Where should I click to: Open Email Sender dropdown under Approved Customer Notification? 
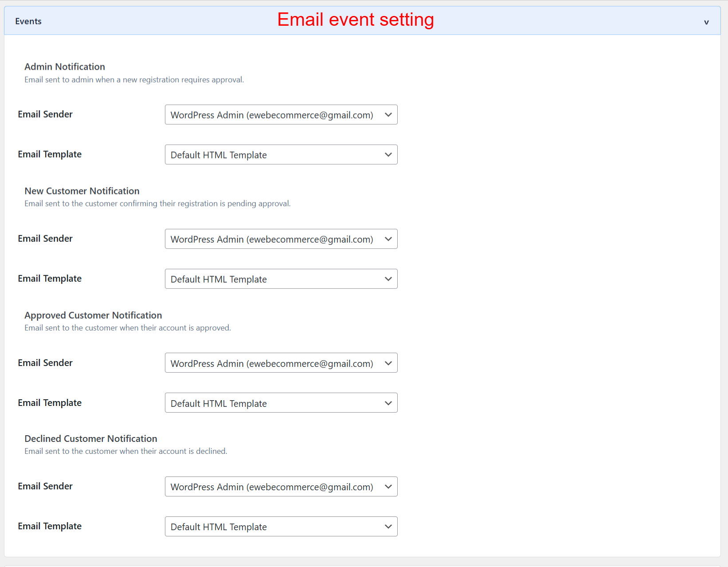281,362
